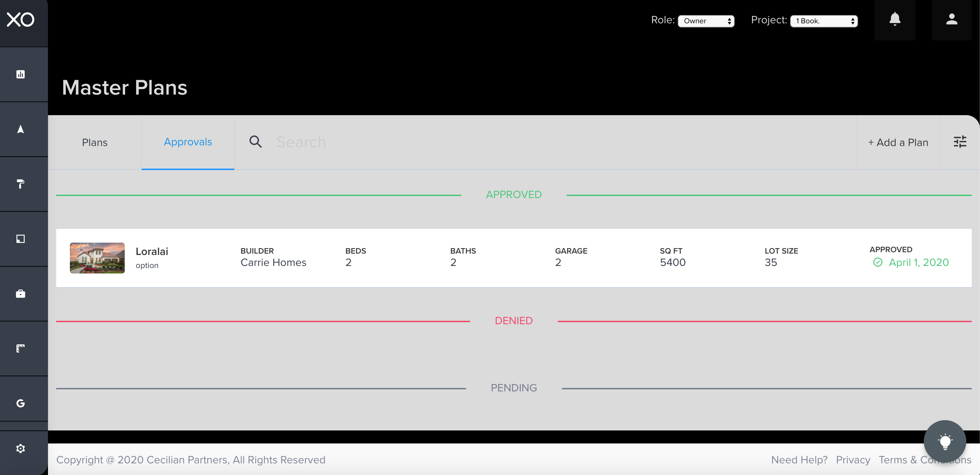Click the XO logo in sidebar
Image resolution: width=980 pixels, height=475 pixels.
pos(21,20)
